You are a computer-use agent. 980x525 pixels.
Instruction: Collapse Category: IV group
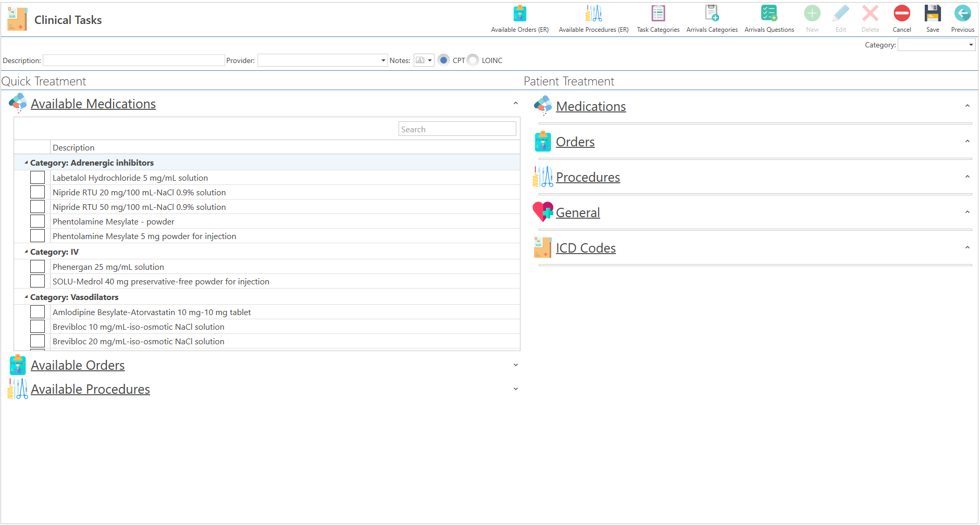point(26,252)
